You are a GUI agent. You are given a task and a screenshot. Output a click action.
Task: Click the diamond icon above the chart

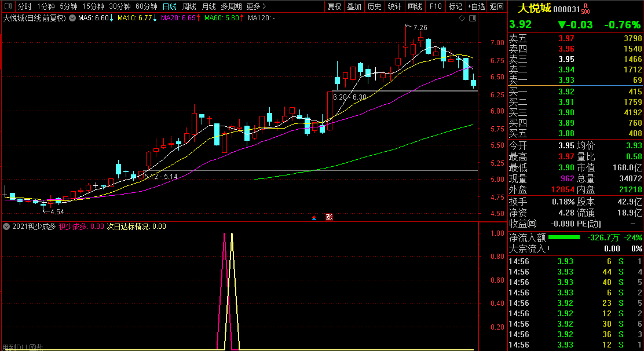[462, 19]
